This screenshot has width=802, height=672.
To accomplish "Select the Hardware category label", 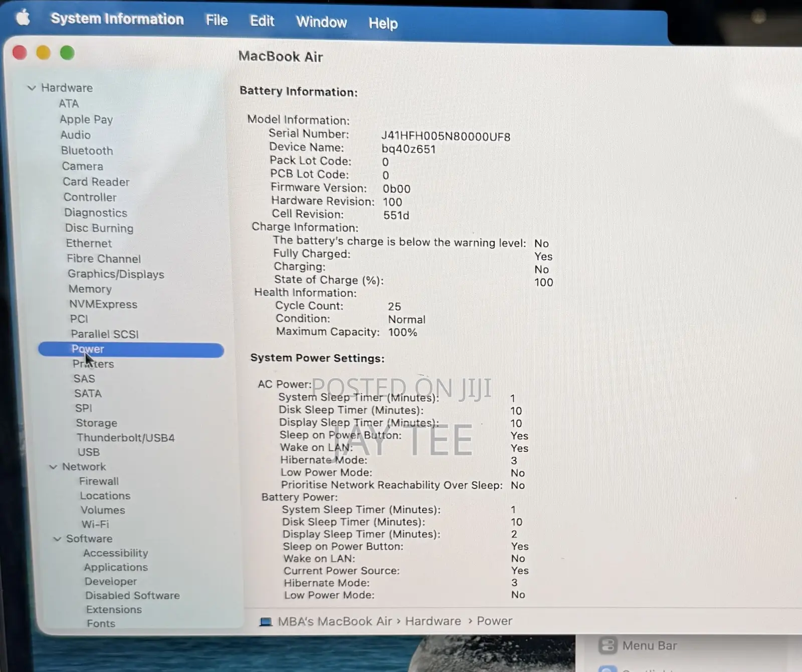I will click(67, 88).
